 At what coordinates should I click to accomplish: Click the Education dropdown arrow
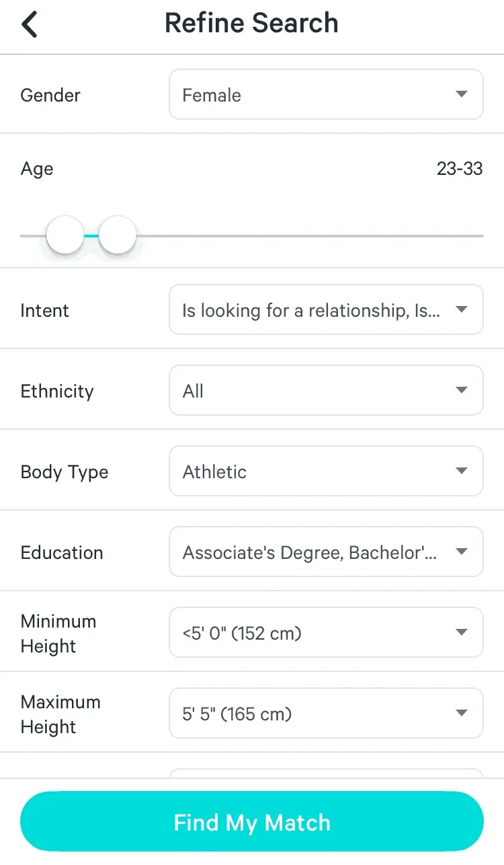coord(462,552)
